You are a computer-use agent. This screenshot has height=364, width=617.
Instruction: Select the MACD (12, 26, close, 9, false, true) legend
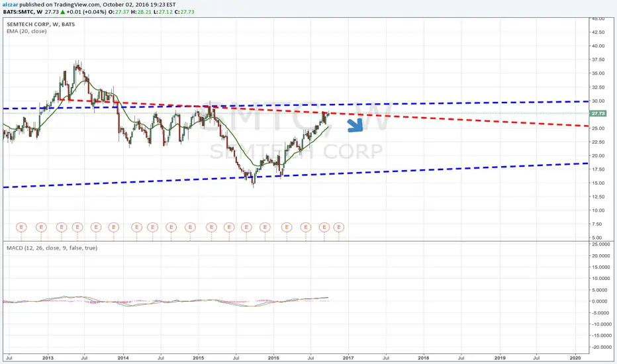(x=52, y=248)
